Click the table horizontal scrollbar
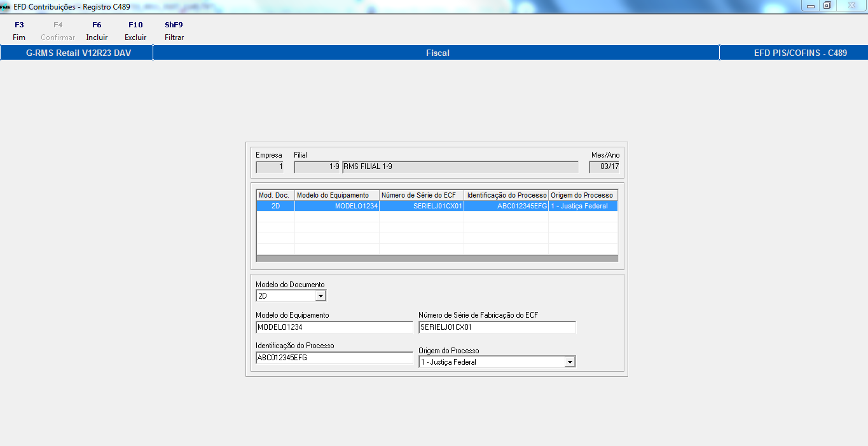868x446 pixels. click(437, 259)
